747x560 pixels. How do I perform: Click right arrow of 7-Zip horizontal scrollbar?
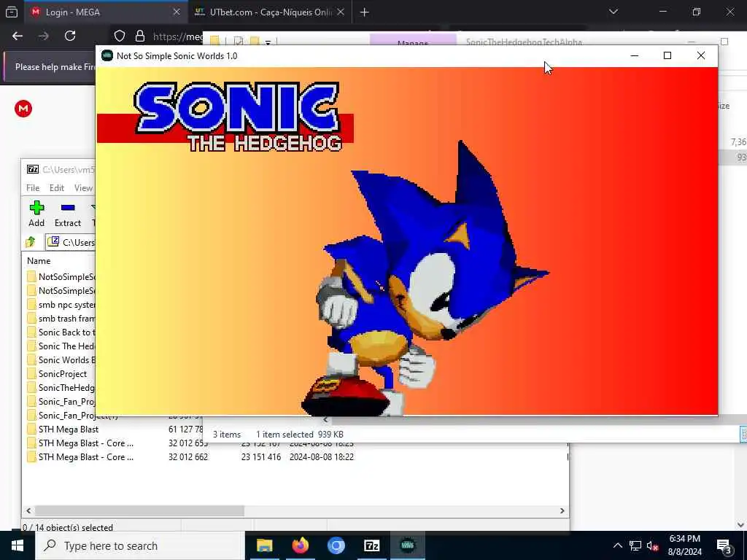click(x=562, y=510)
